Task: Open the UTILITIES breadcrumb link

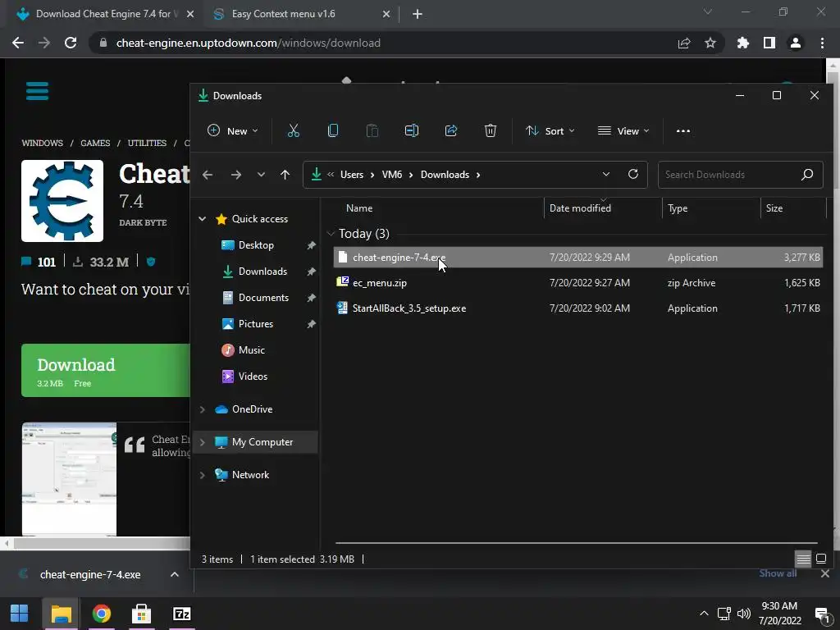Action: (147, 143)
